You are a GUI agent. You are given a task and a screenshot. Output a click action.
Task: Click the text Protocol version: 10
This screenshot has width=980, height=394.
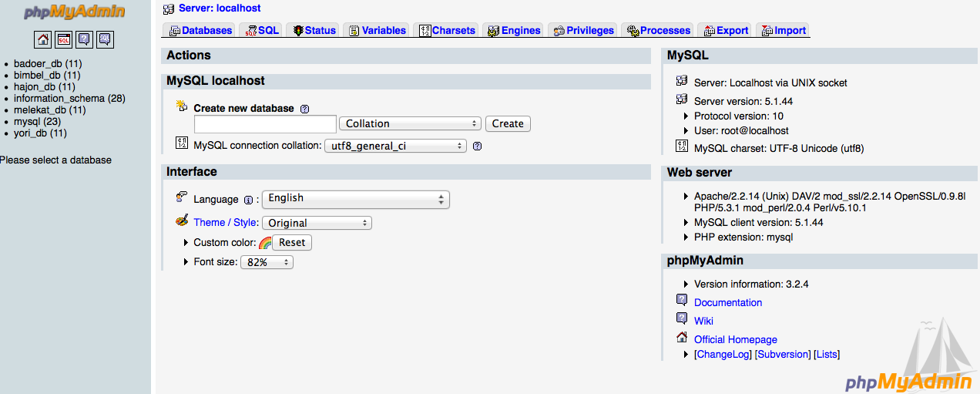(x=739, y=116)
